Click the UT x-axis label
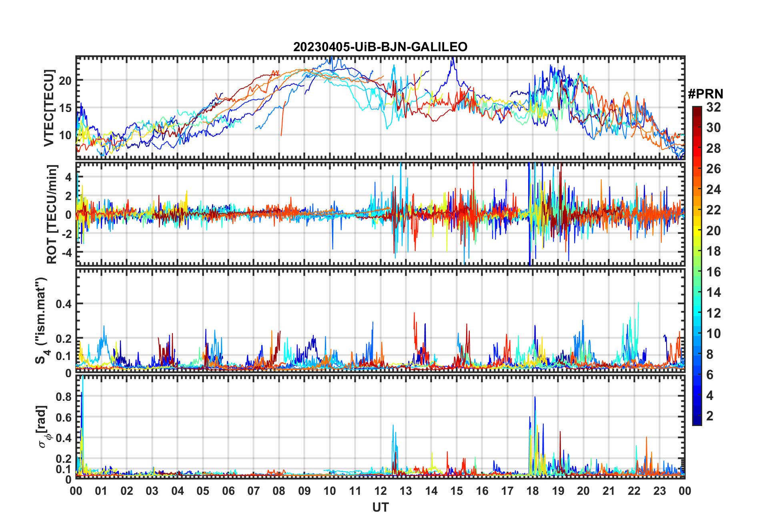 click(x=380, y=508)
